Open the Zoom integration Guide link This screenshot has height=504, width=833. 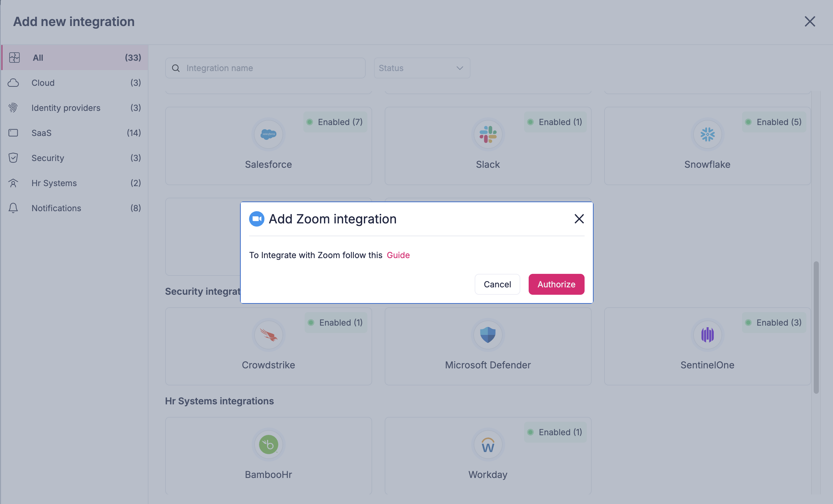click(398, 255)
